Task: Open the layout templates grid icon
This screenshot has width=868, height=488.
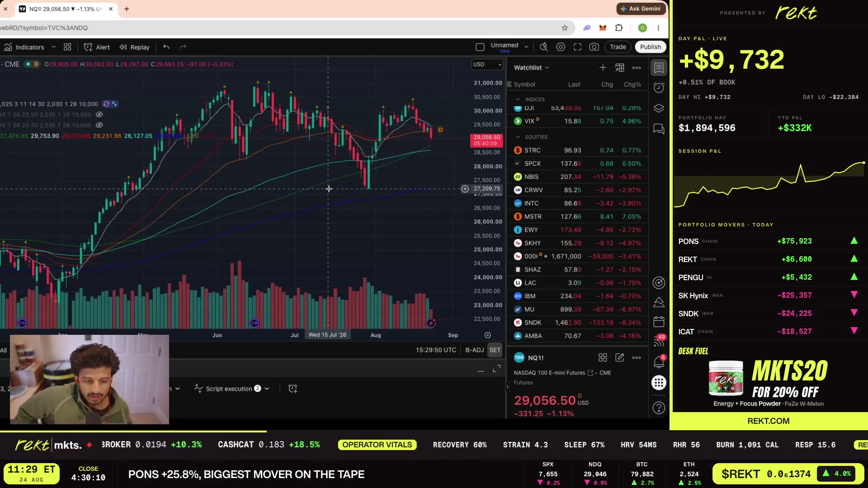Action: point(67,47)
